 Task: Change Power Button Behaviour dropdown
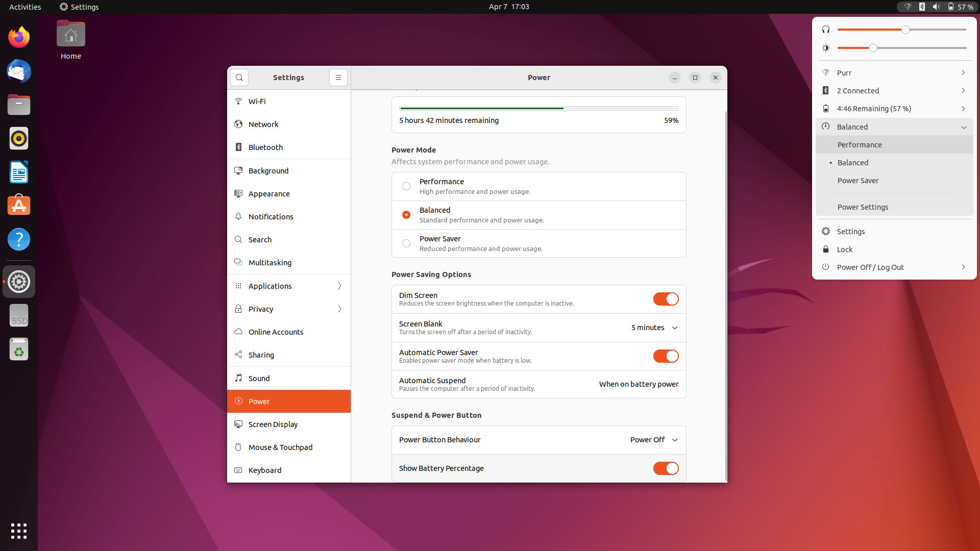[654, 439]
